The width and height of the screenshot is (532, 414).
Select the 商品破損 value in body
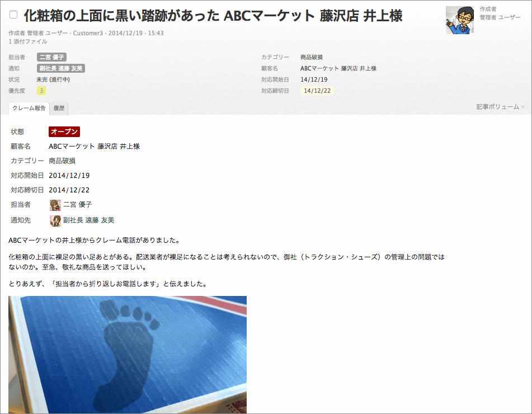coord(62,161)
